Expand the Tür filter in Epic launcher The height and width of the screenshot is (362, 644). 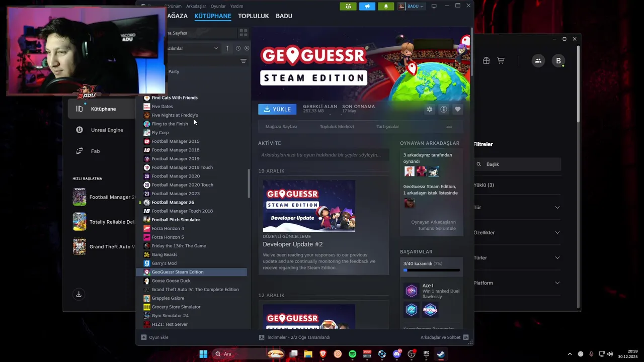(x=557, y=208)
